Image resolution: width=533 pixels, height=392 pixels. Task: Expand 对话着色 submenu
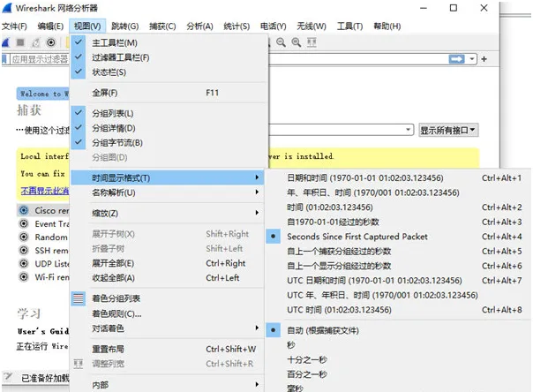(168, 328)
